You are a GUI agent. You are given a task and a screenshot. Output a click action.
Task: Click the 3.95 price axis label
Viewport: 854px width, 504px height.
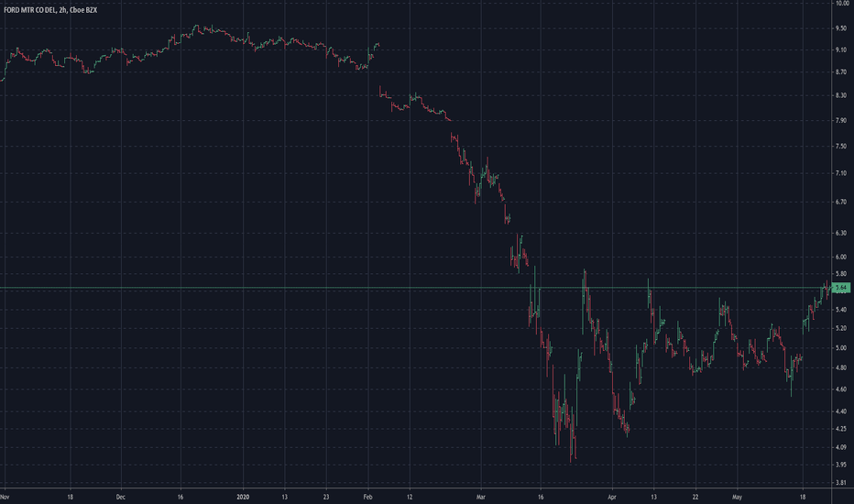click(841, 465)
